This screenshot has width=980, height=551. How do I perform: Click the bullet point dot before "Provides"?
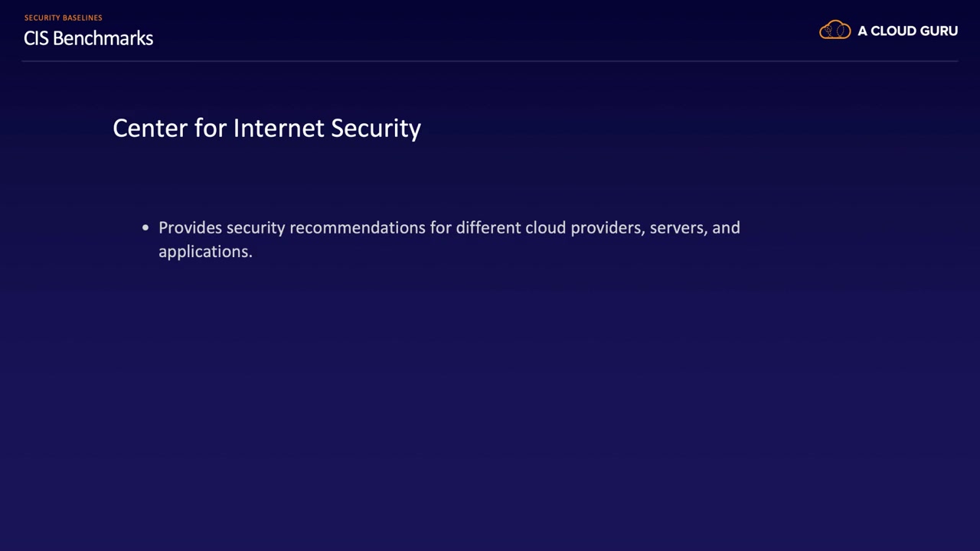click(x=145, y=228)
